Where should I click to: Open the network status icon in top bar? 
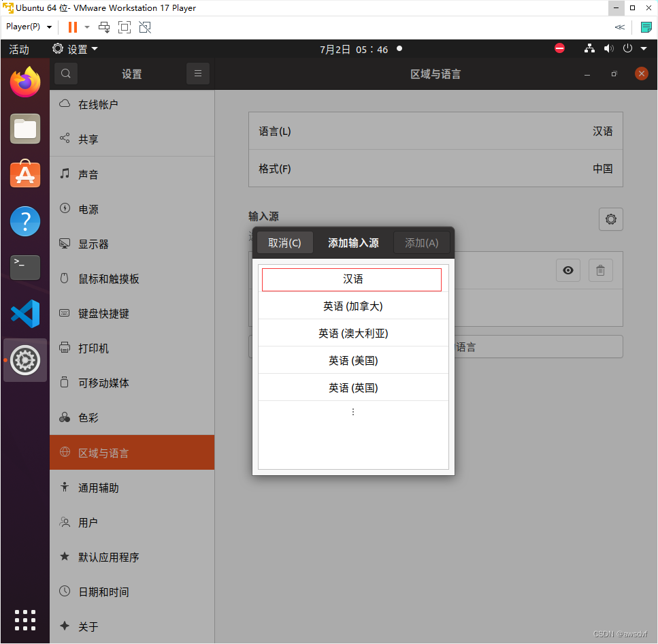click(589, 49)
